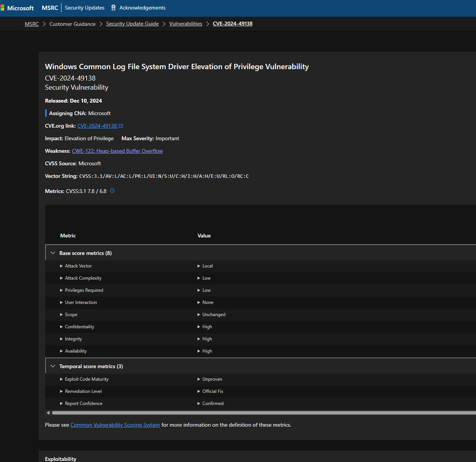476x462 pixels.
Task: Expand the Remediation Level metric row
Action: pyautogui.click(x=61, y=391)
